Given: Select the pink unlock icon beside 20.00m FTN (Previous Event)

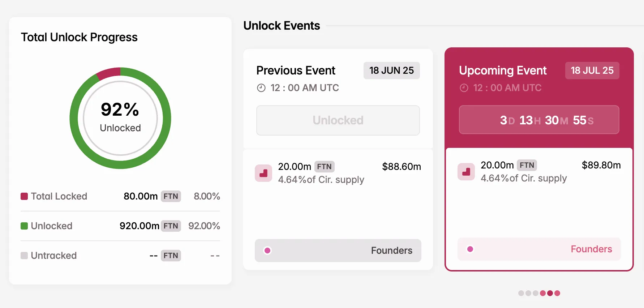Looking at the screenshot, I should 263,173.
